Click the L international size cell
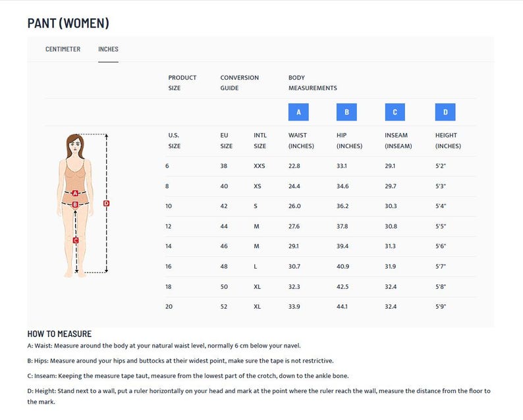523x420 pixels. coord(256,267)
